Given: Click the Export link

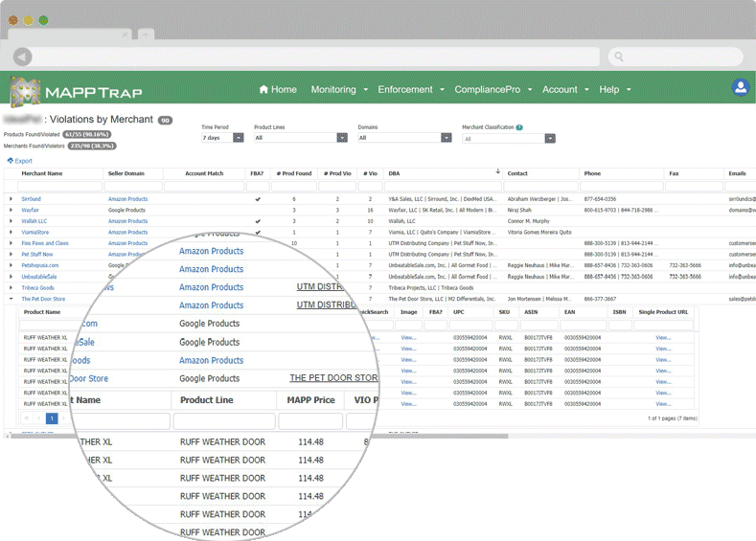Looking at the screenshot, I should (x=23, y=161).
